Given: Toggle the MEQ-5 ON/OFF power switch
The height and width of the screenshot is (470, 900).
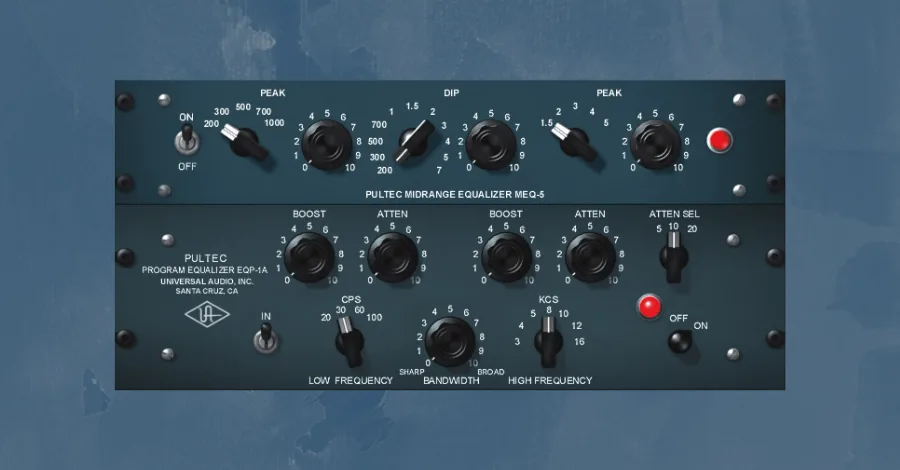Looking at the screenshot, I should pyautogui.click(x=187, y=141).
